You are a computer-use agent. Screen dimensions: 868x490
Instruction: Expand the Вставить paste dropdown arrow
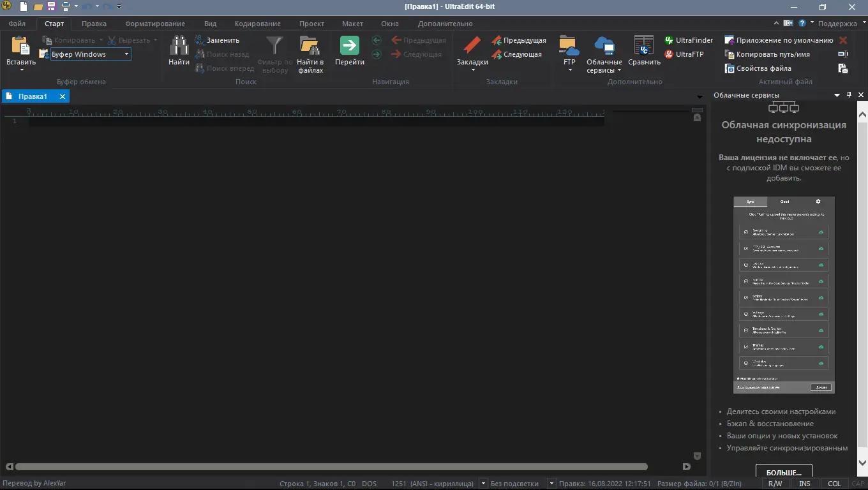[21, 70]
